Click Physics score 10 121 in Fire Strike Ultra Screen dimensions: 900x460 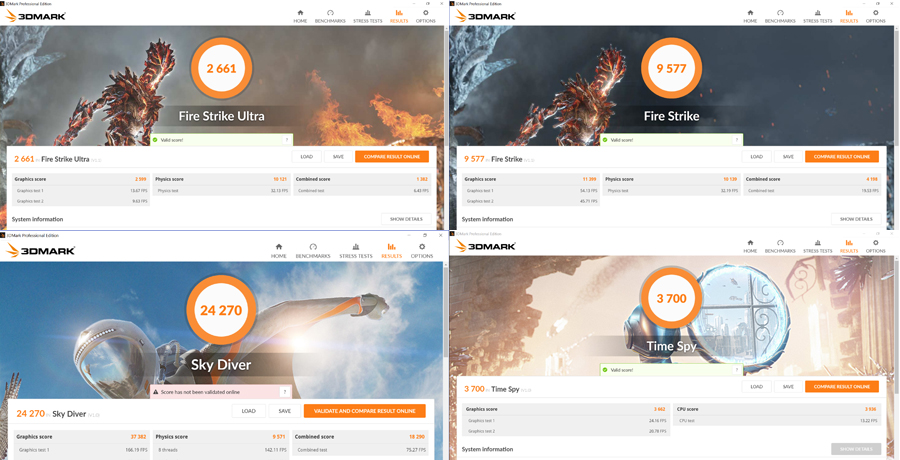point(221,179)
